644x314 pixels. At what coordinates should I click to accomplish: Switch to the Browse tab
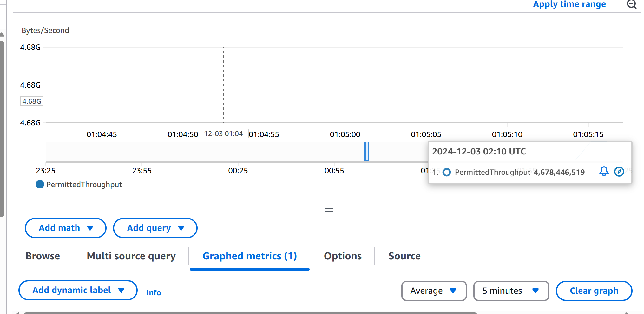(43, 256)
